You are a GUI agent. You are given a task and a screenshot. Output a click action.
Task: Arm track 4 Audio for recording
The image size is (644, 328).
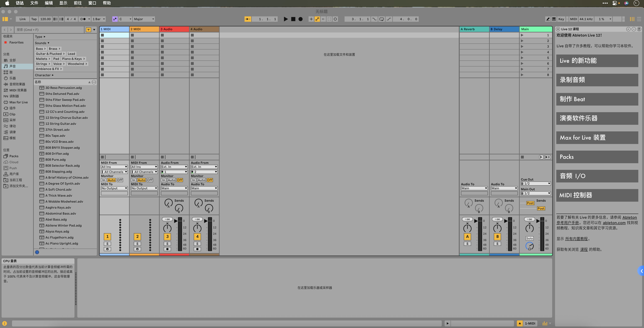click(197, 249)
